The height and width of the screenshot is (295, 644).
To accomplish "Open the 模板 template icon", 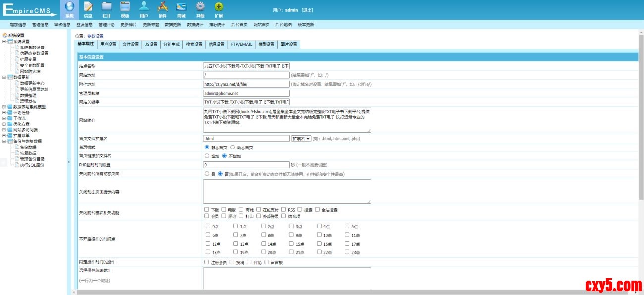I will pos(125,7).
